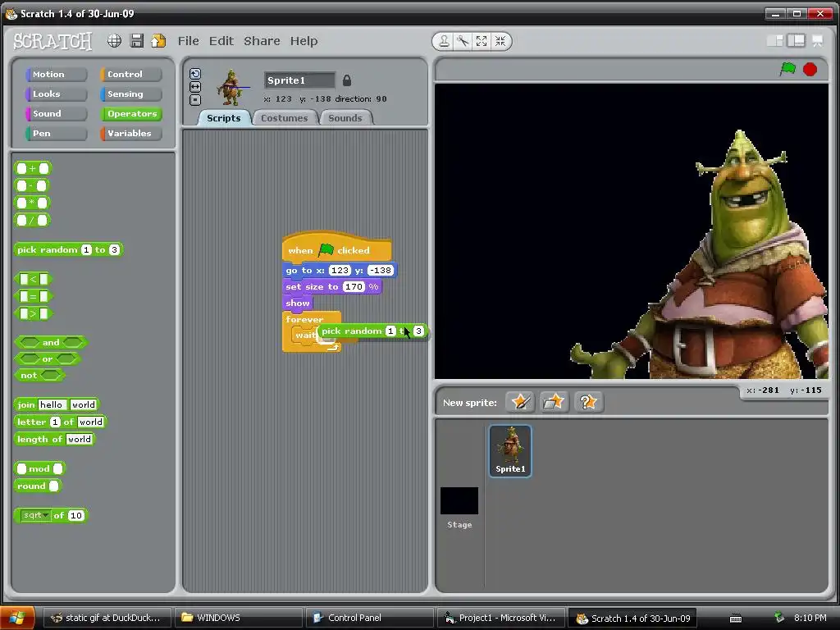The width and height of the screenshot is (840, 630).
Task: Switch to Control Panel in taskbar
Action: click(x=370, y=618)
